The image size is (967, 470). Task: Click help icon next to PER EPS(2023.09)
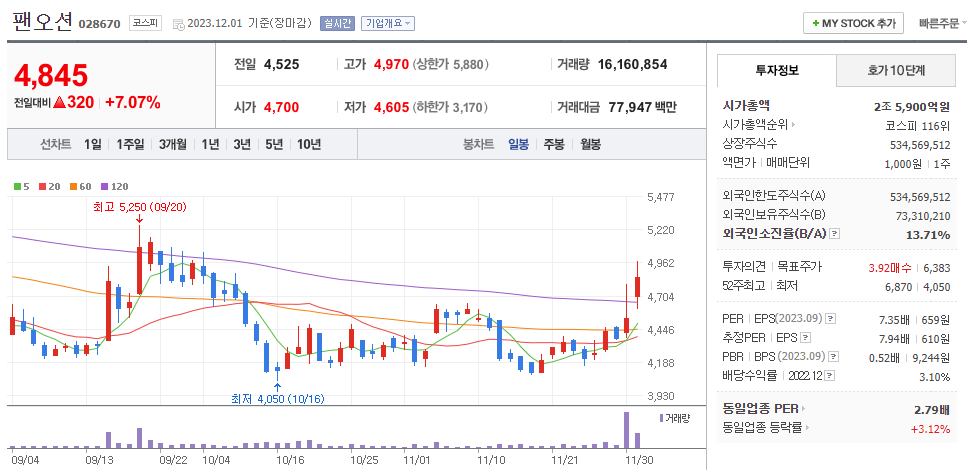click(x=831, y=319)
